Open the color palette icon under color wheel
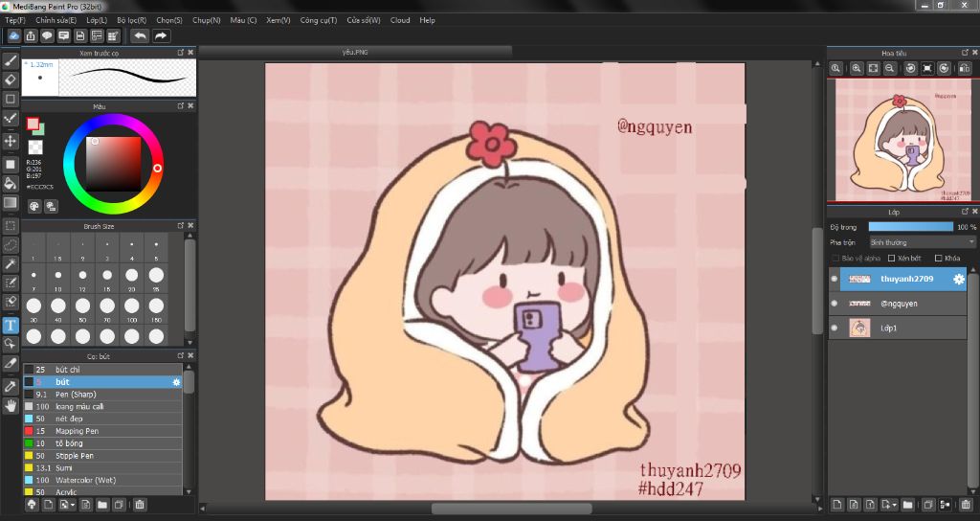 [x=34, y=206]
